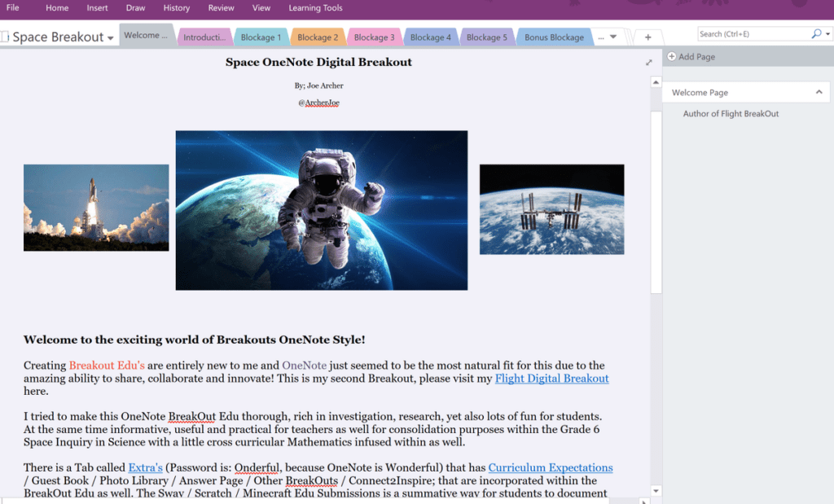The height and width of the screenshot is (504, 834).
Task: Open the Learning Tools menu tab
Action: pos(315,8)
